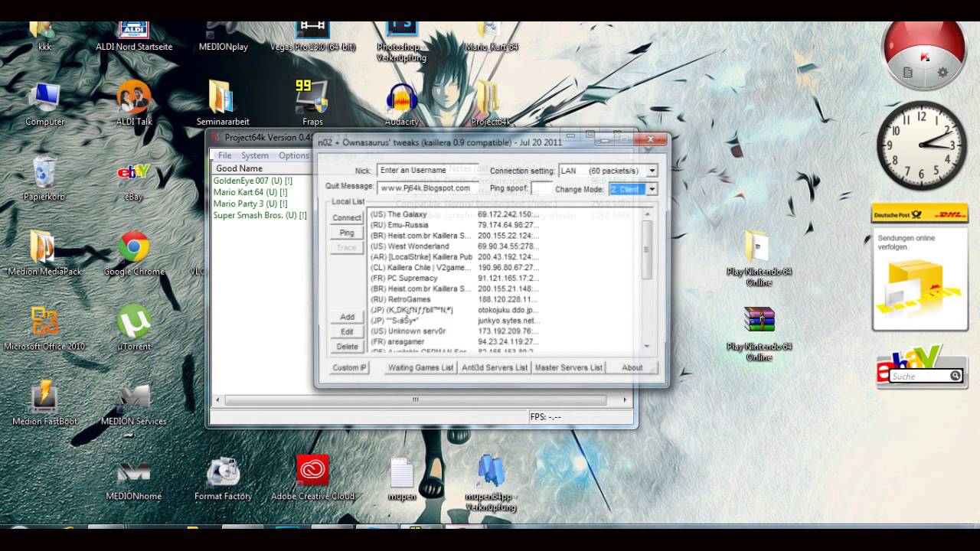Open the Computer desktop icon

44,103
